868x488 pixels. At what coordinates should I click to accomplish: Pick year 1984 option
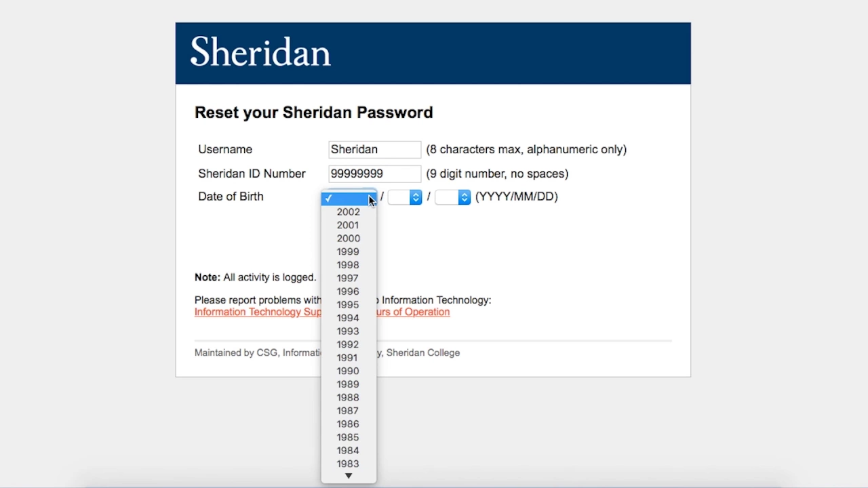point(349,451)
